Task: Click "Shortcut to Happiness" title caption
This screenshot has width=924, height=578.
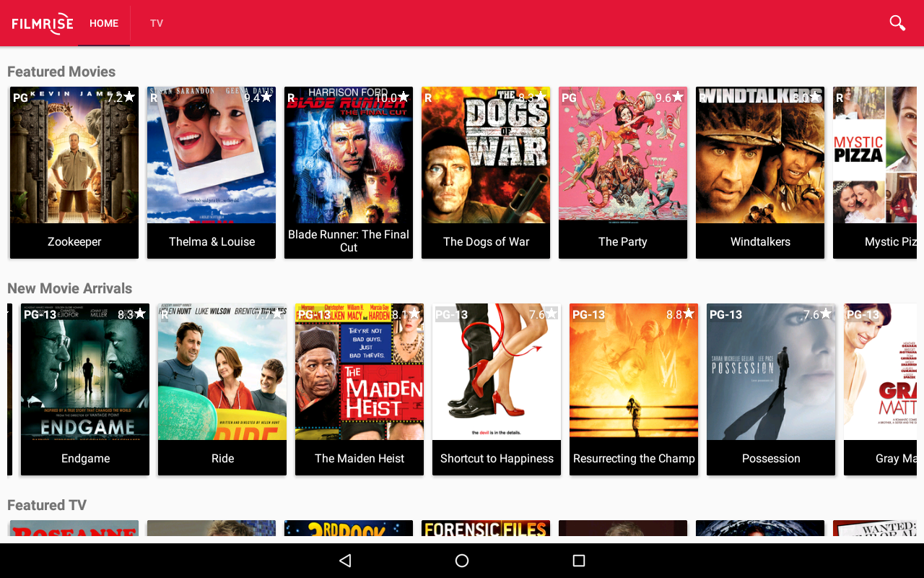Action: pos(497,458)
